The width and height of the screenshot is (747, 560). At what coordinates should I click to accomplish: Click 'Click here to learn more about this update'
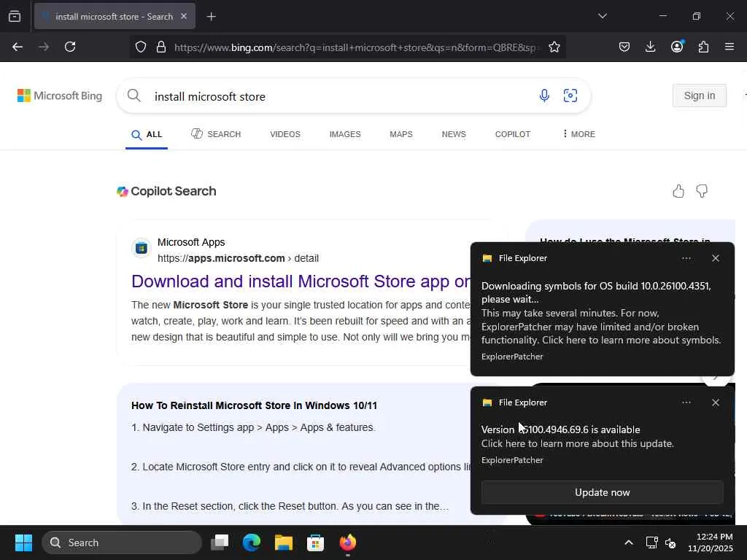tap(578, 444)
